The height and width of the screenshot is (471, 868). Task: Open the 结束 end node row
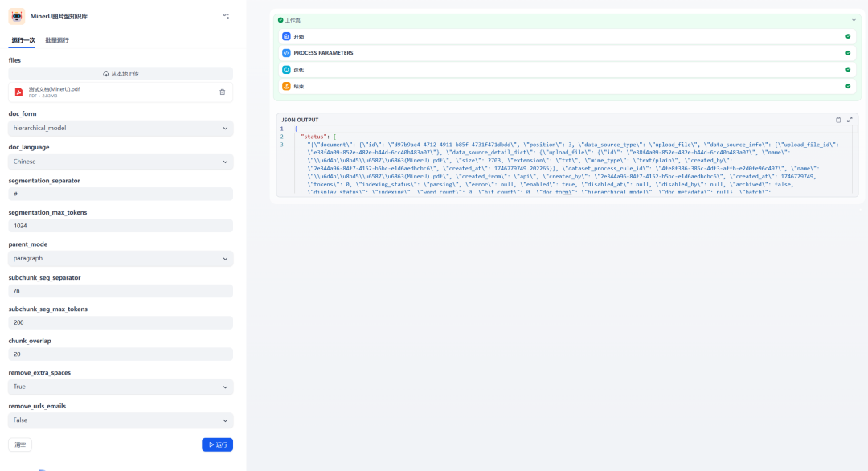tap(567, 86)
